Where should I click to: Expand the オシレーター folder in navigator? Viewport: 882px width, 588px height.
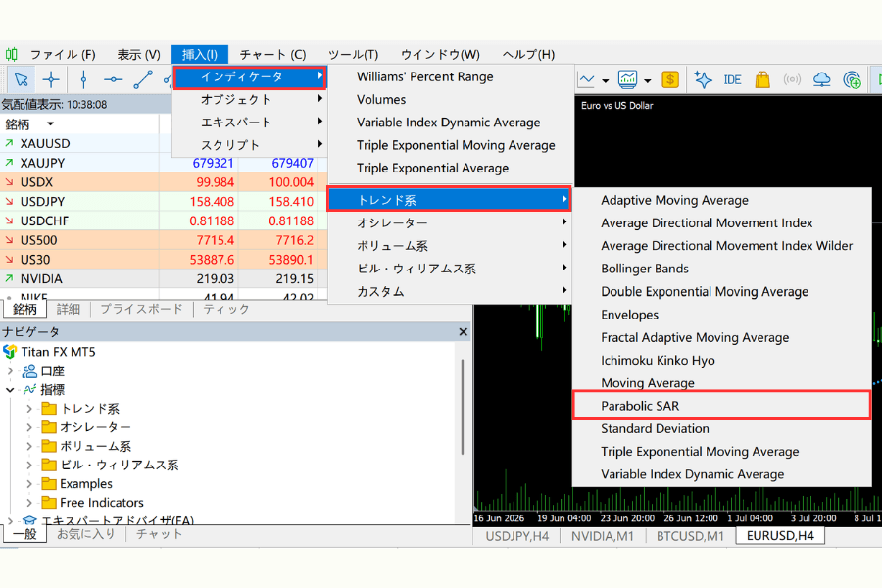point(29,427)
